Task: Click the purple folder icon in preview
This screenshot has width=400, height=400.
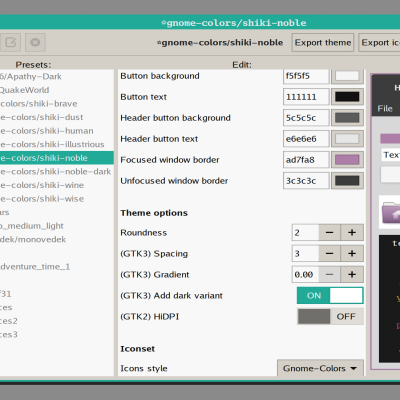Action: pos(391,213)
